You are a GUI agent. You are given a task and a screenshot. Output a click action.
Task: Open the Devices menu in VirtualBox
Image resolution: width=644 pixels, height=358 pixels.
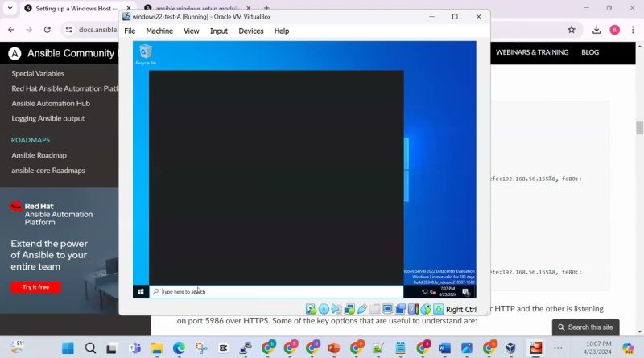click(251, 31)
